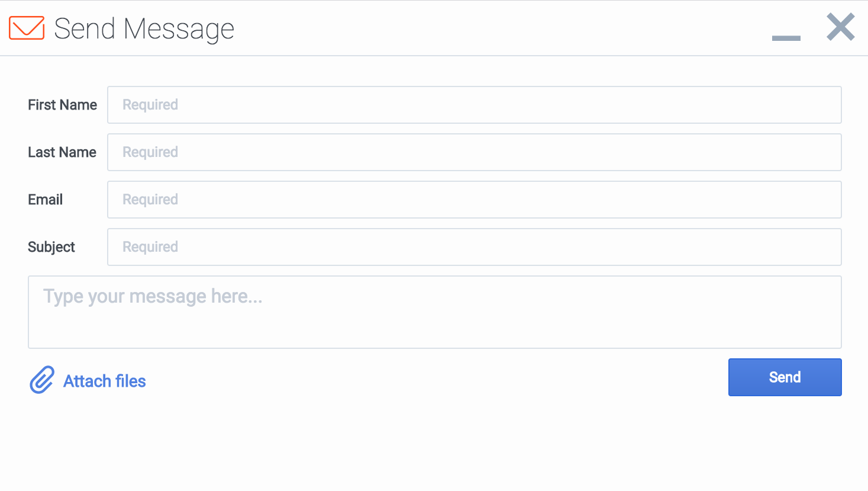Place cursor in the Subject field
This screenshot has width=868, height=491.
point(474,247)
